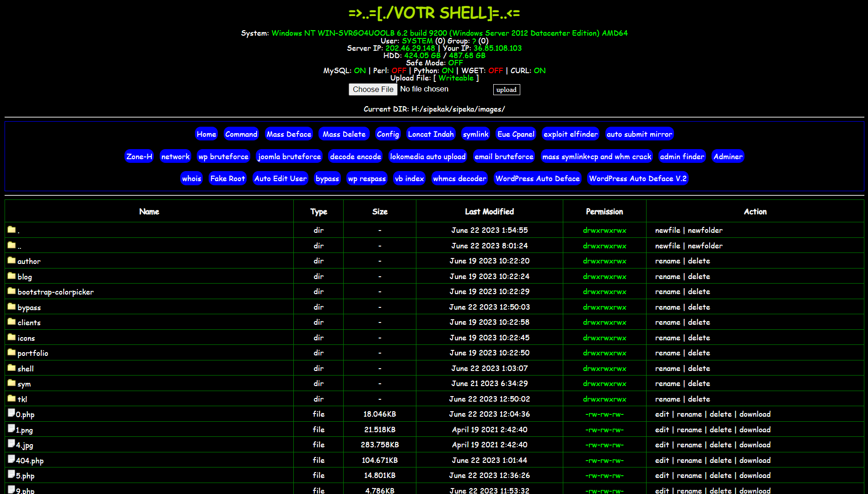Screen dimensions: 868x494
Task: Click the folder icon beside blog
Action: coord(11,276)
